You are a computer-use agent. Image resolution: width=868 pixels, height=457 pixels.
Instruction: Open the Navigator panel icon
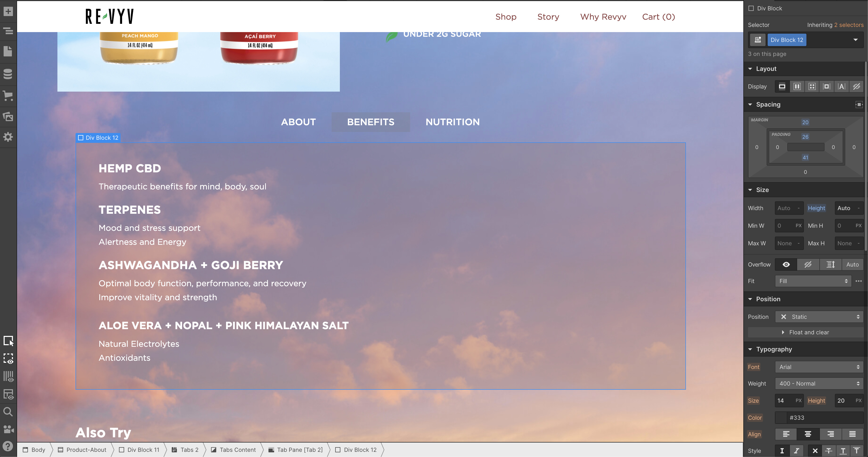8,31
